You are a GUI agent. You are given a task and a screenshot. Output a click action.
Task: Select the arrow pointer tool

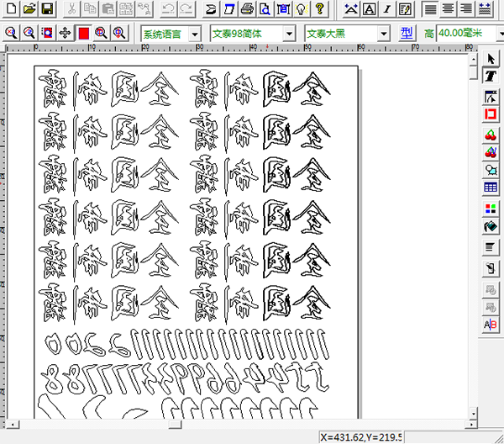tap(491, 58)
